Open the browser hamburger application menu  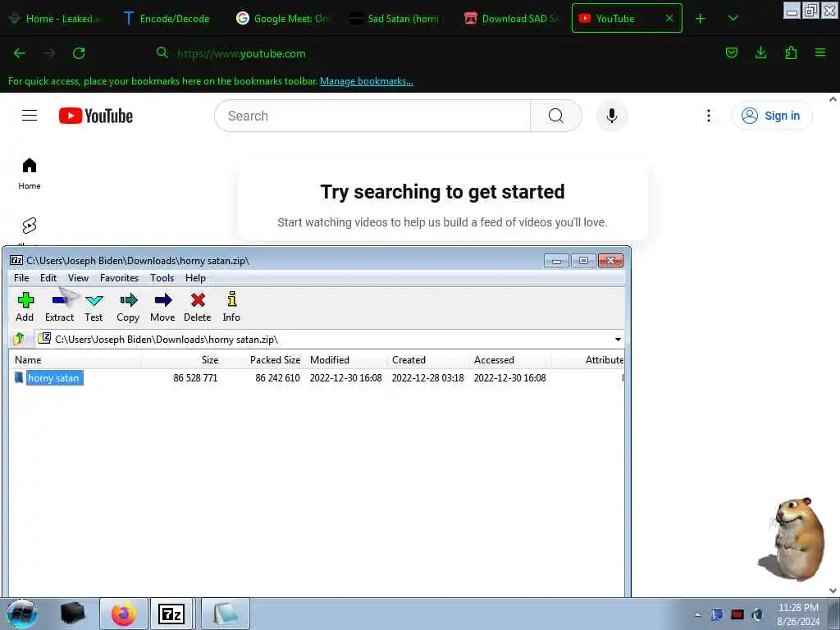(x=820, y=52)
